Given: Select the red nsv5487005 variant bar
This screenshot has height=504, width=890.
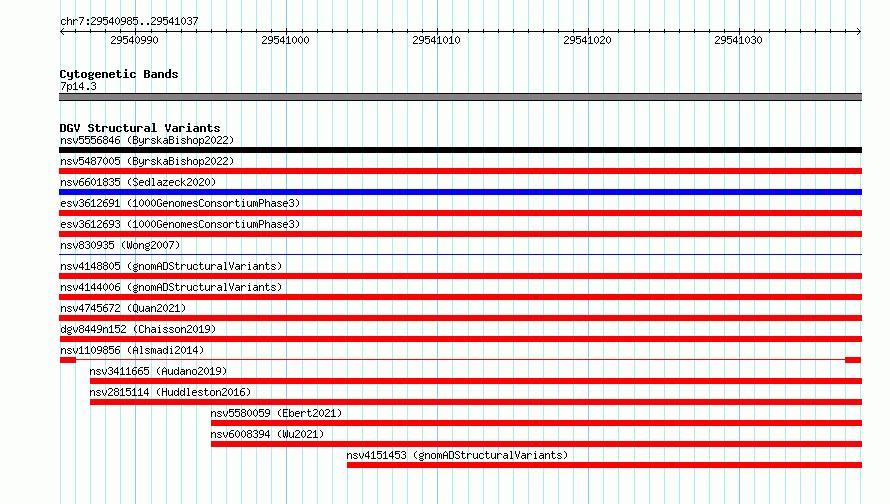Looking at the screenshot, I should click(x=460, y=171).
